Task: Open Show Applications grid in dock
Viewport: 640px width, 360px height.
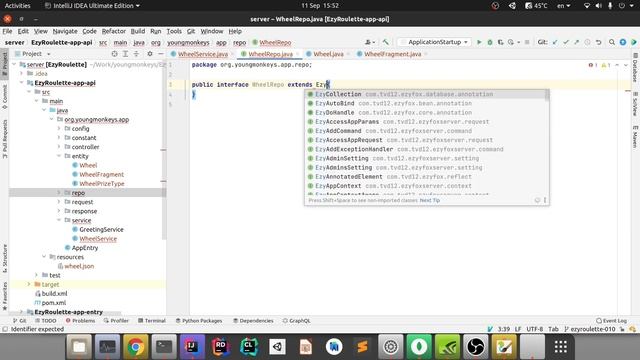Action: [560, 347]
